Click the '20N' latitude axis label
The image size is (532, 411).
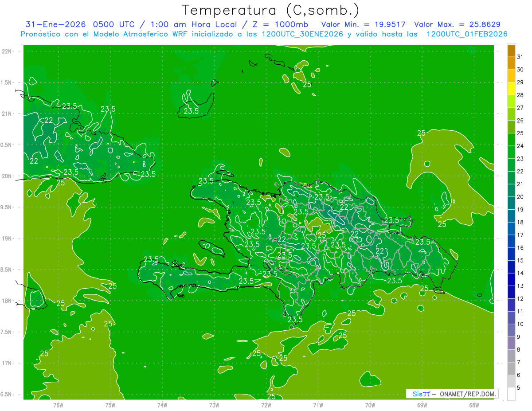(7, 176)
